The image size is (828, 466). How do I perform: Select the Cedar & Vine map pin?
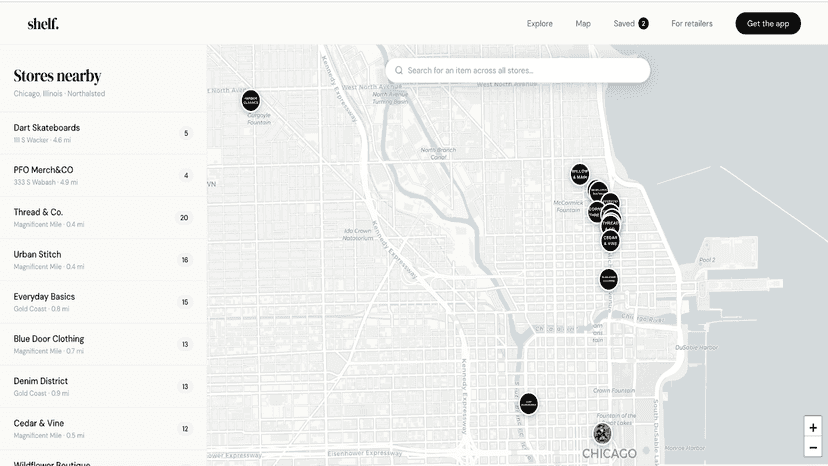(610, 240)
